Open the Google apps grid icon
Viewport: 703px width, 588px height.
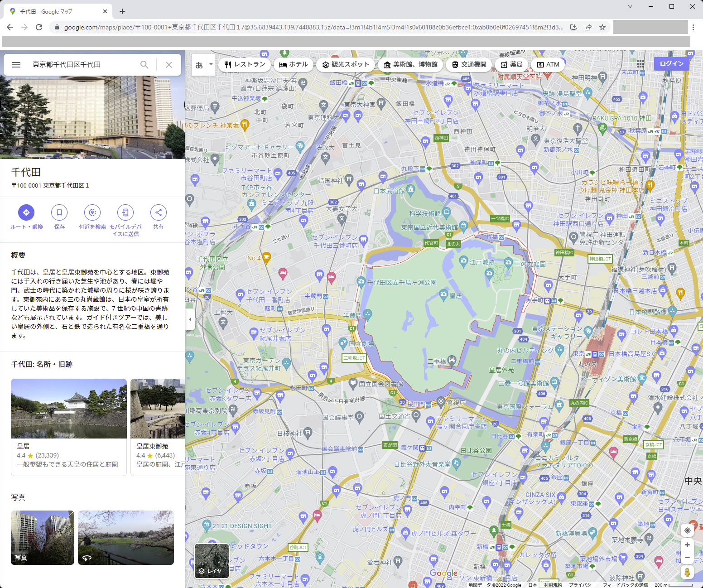[x=640, y=64]
